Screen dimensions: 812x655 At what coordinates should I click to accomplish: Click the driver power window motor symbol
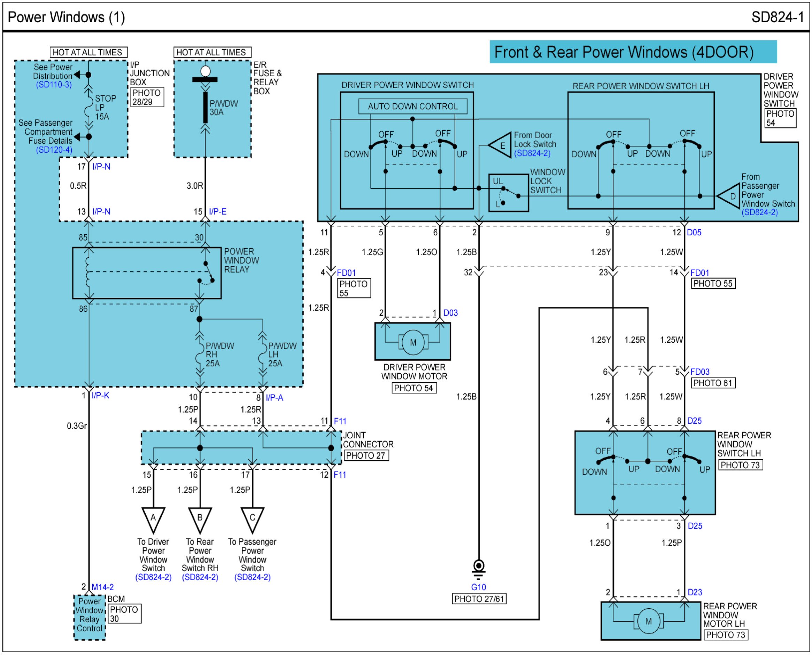[413, 342]
